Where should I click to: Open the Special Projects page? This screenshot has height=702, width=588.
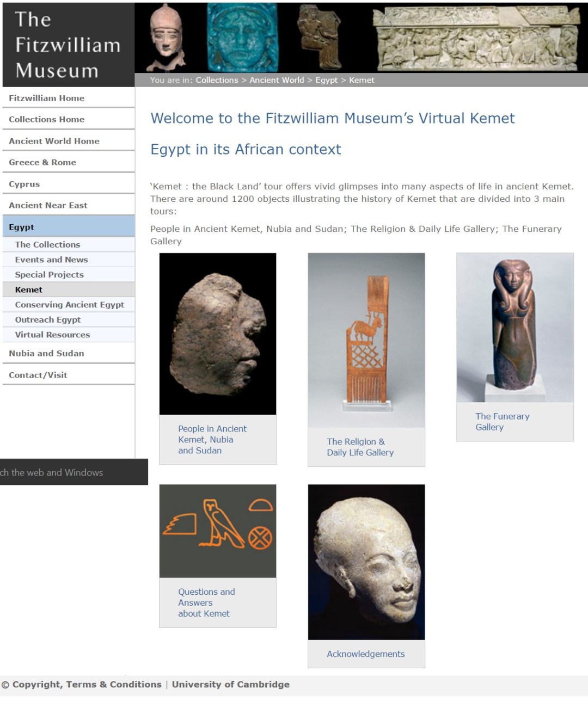[x=48, y=275]
